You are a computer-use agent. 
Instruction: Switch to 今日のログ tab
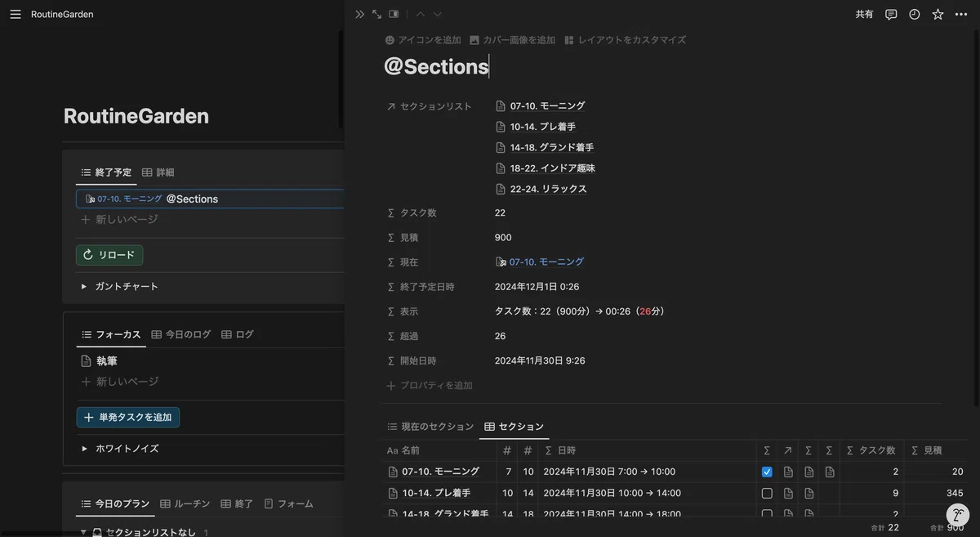[x=180, y=334]
